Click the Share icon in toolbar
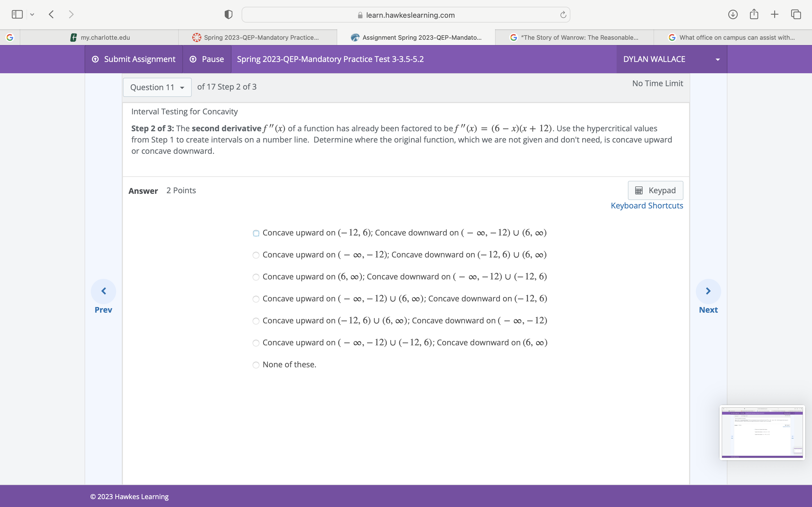Screen dimensions: 812x507 [754, 14]
